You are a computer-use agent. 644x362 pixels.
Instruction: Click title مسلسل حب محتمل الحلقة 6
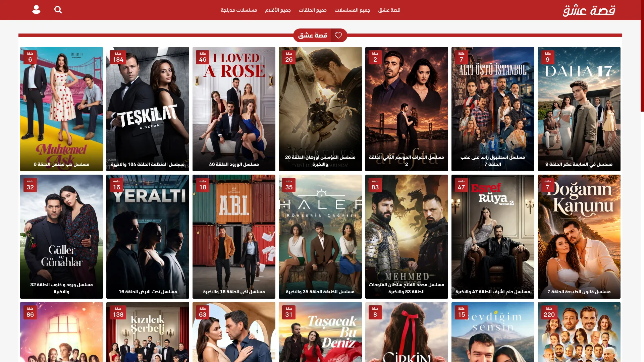(61, 164)
